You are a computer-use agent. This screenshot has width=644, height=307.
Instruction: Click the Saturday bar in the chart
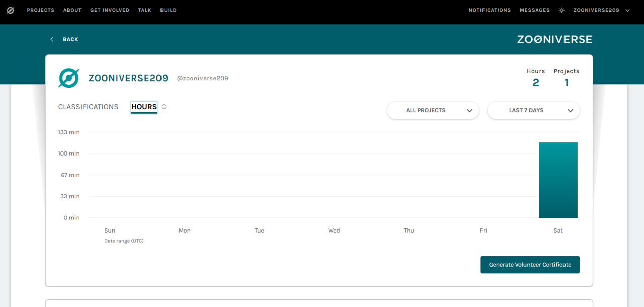(558, 180)
